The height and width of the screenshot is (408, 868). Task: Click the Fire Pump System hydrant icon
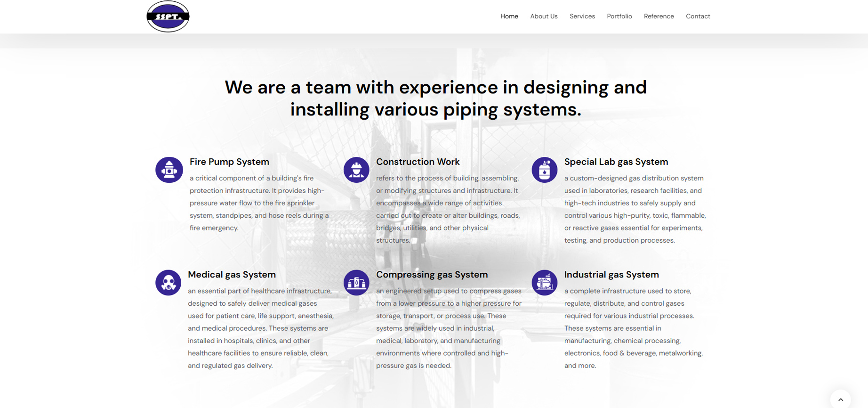169,170
